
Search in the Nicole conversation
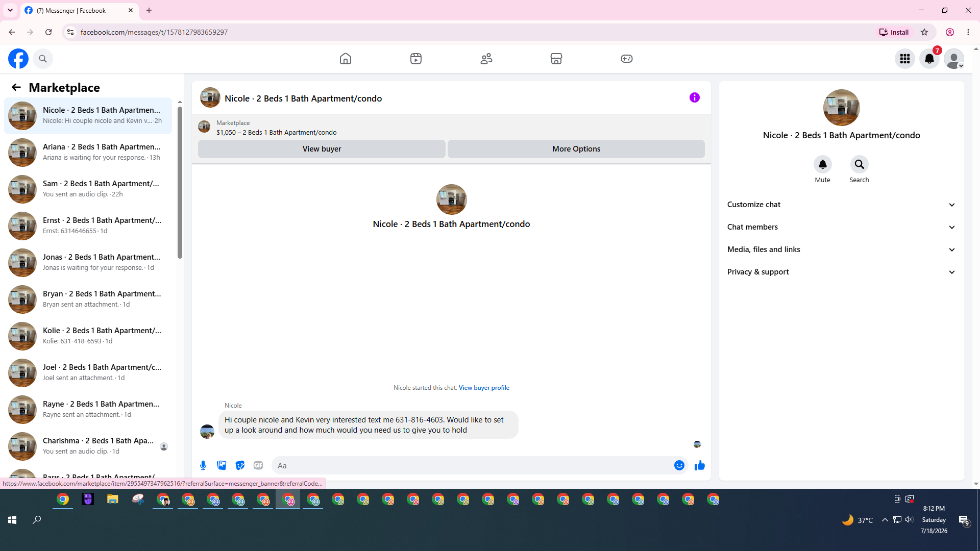(860, 164)
